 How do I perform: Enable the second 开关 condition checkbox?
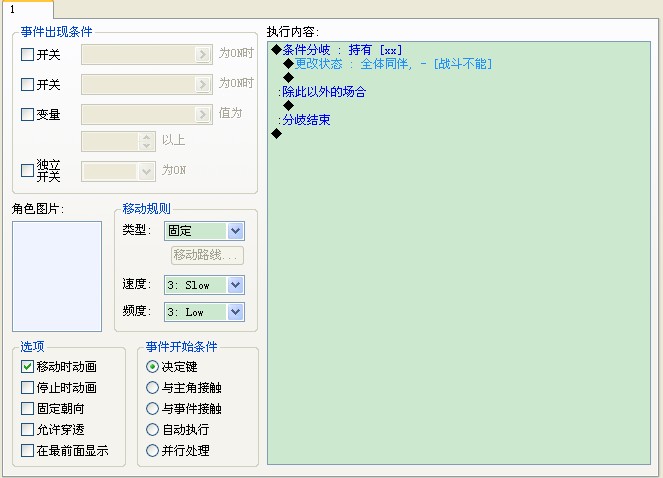pos(27,85)
